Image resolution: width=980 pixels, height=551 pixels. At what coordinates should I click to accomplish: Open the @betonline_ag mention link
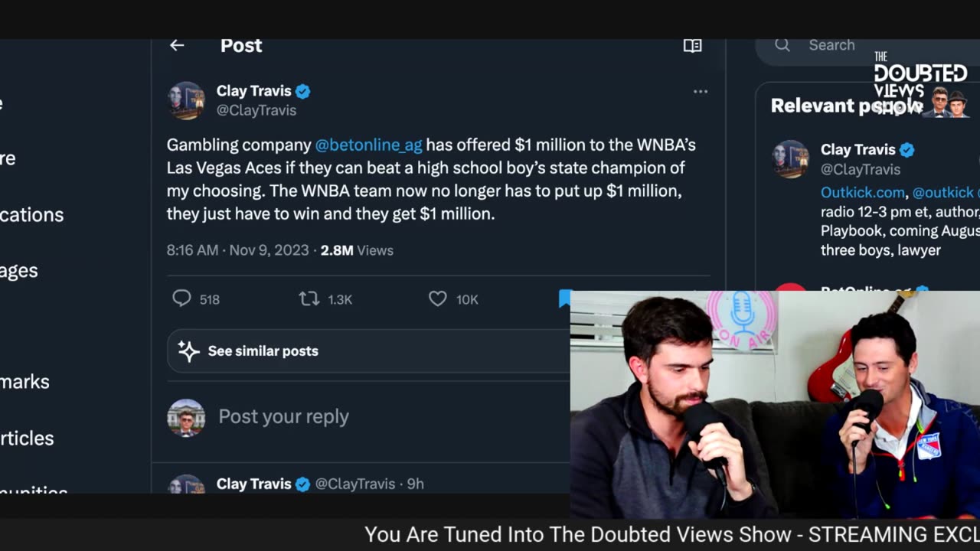368,145
